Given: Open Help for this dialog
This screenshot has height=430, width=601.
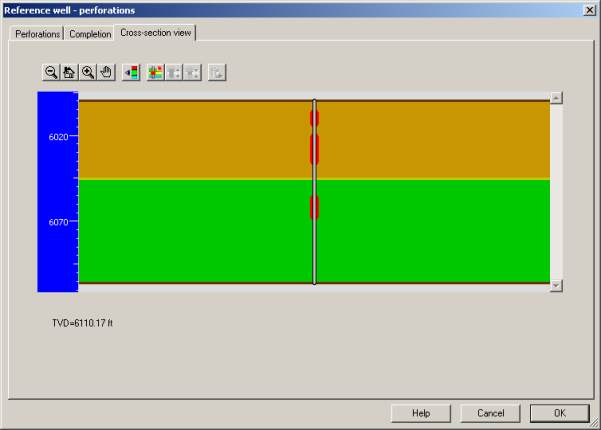Looking at the screenshot, I should (x=421, y=413).
